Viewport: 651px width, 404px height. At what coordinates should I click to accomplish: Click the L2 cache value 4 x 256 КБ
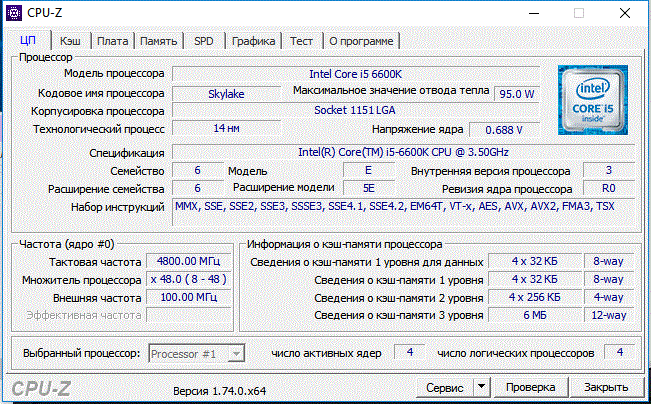tap(535, 297)
